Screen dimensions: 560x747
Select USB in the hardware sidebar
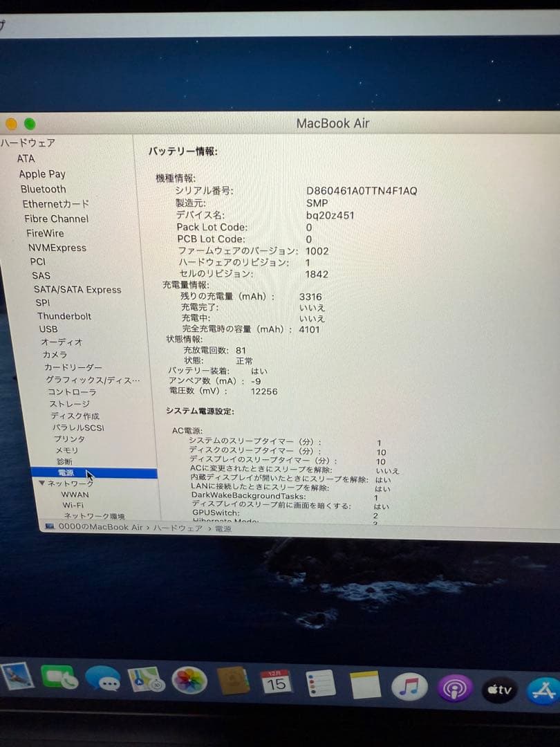(x=48, y=329)
